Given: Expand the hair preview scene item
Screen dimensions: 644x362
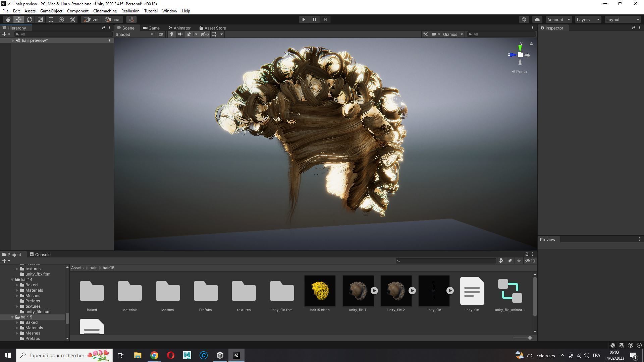Looking at the screenshot, I should pos(13,41).
